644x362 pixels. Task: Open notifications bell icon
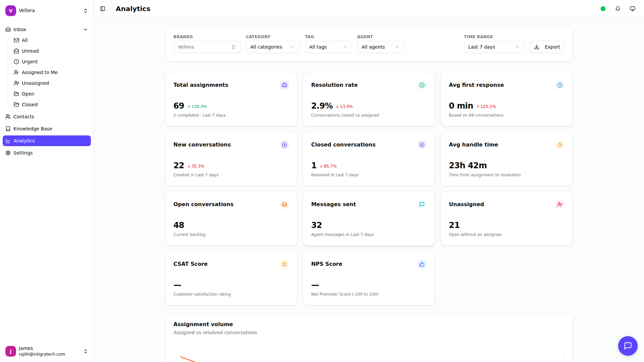coord(618,9)
